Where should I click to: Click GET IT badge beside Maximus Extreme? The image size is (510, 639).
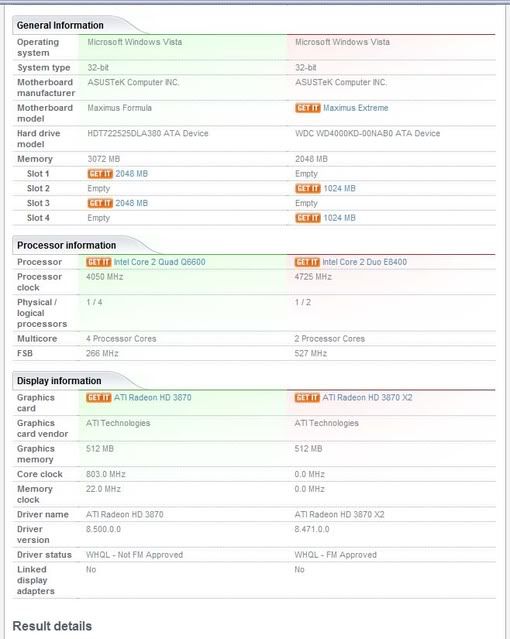[308, 108]
